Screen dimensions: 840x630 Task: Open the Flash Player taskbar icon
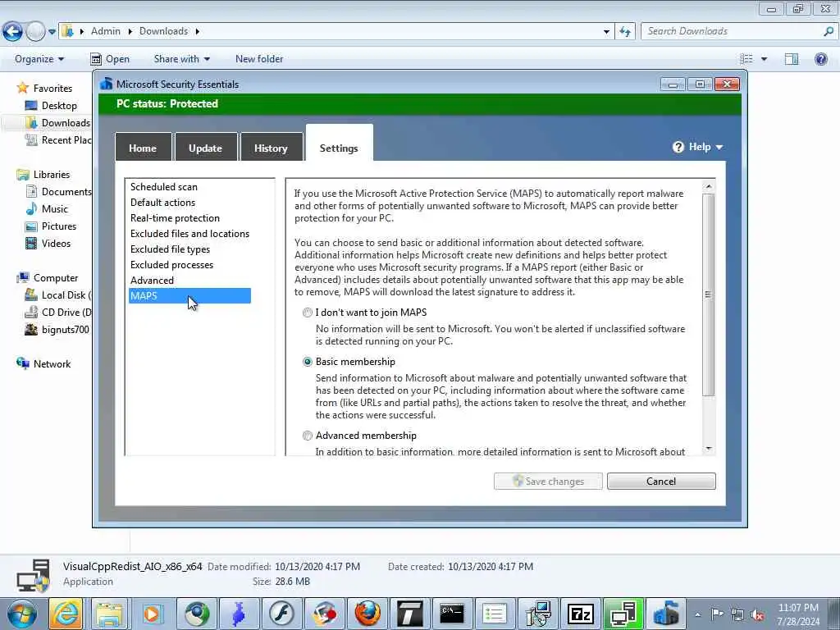point(281,614)
